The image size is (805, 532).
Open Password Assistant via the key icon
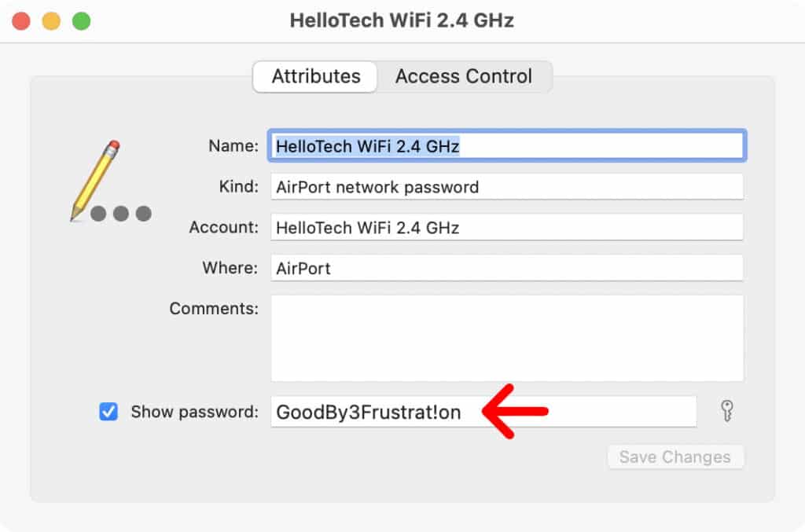726,411
